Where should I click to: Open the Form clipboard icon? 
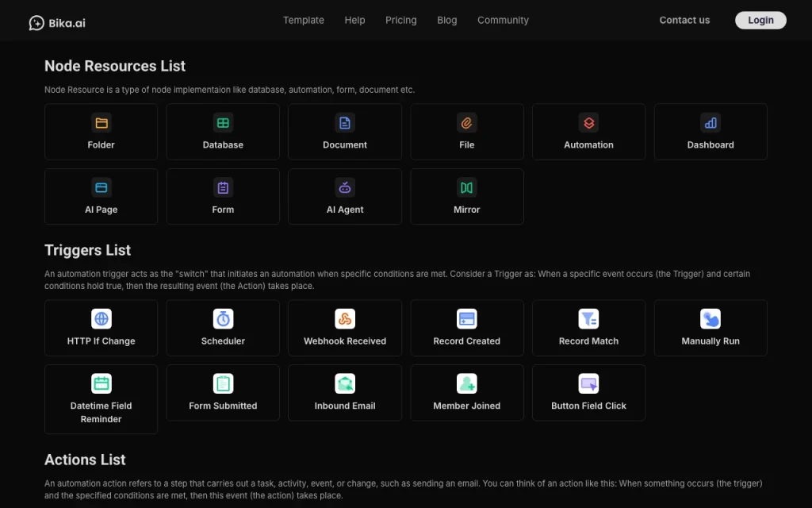tap(223, 187)
